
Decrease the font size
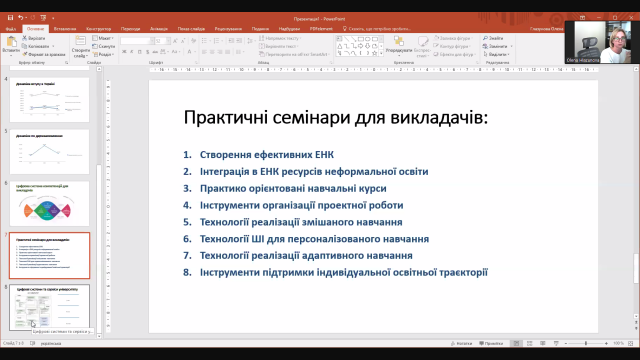182,41
